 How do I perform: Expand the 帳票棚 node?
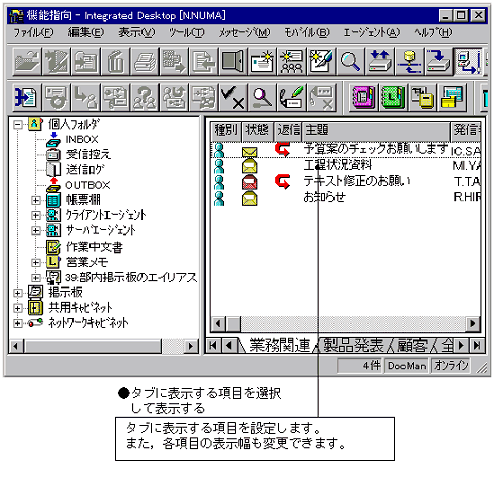[35, 200]
